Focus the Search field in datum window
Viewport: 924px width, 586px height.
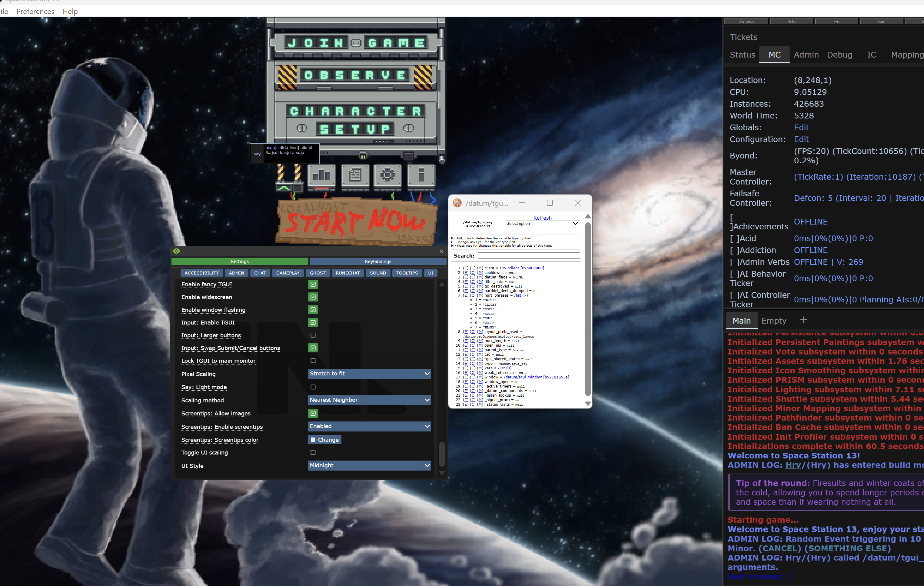click(x=529, y=256)
